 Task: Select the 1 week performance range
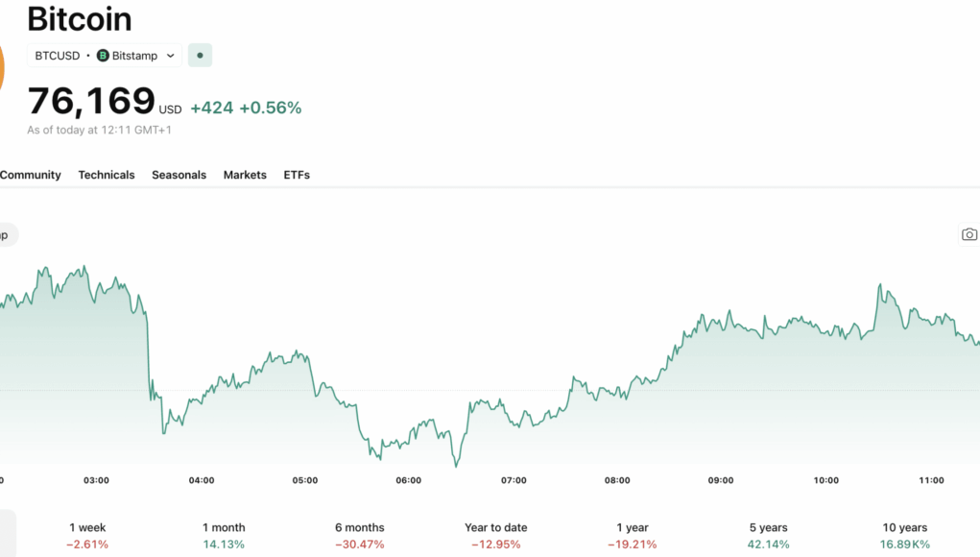(87, 535)
